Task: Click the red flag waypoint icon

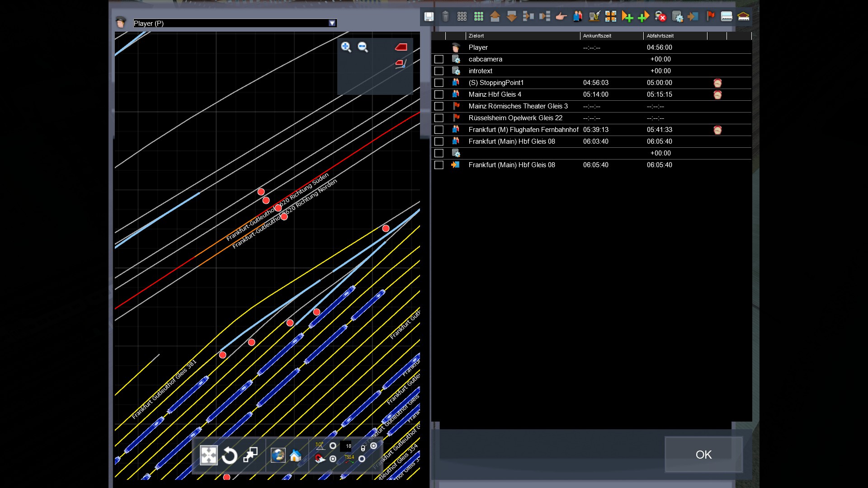Action: click(710, 17)
